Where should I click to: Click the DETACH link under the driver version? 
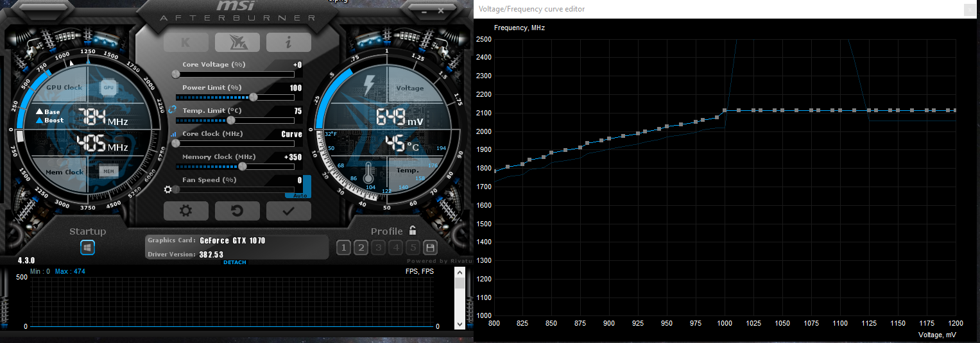(234, 262)
